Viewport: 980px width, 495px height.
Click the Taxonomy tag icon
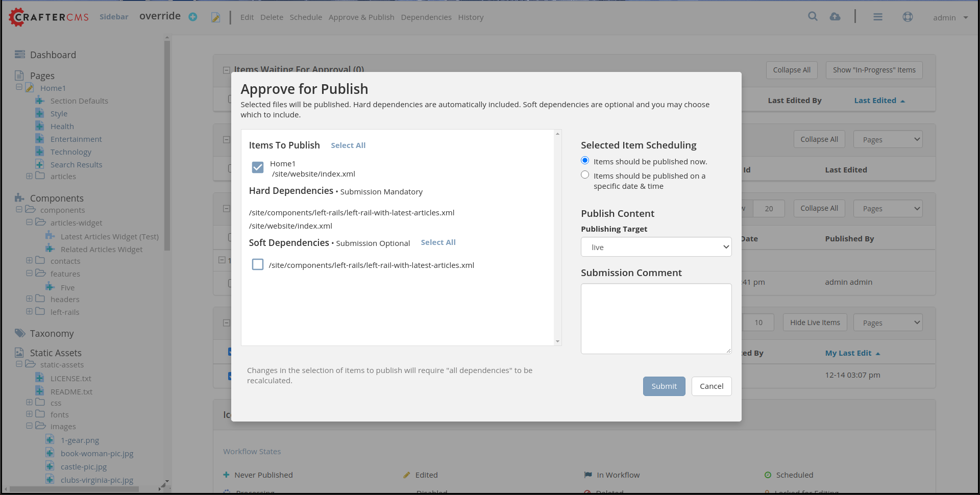pyautogui.click(x=20, y=333)
